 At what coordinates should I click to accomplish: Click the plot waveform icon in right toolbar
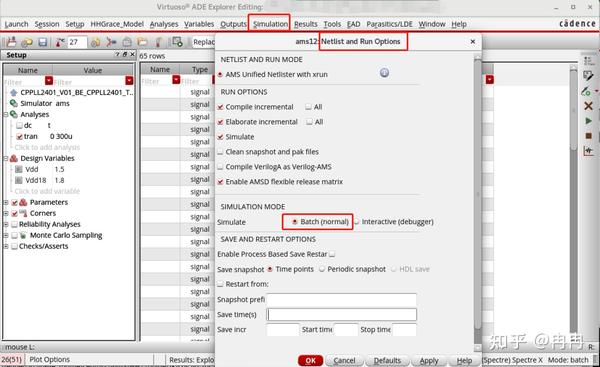(x=588, y=151)
